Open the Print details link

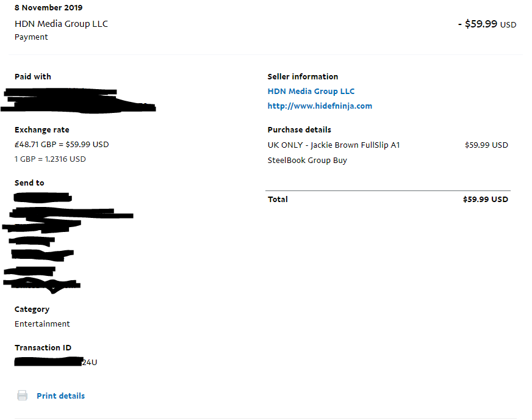pos(61,396)
